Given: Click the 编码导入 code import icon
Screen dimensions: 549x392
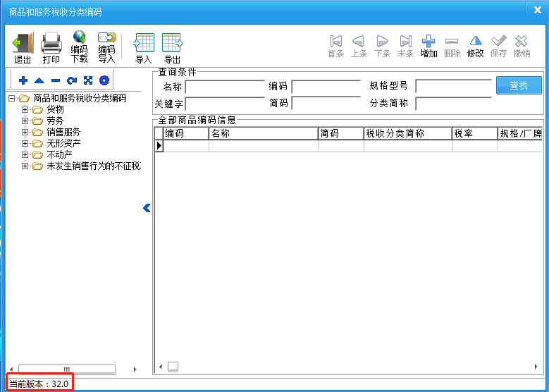Looking at the screenshot, I should (x=107, y=37).
